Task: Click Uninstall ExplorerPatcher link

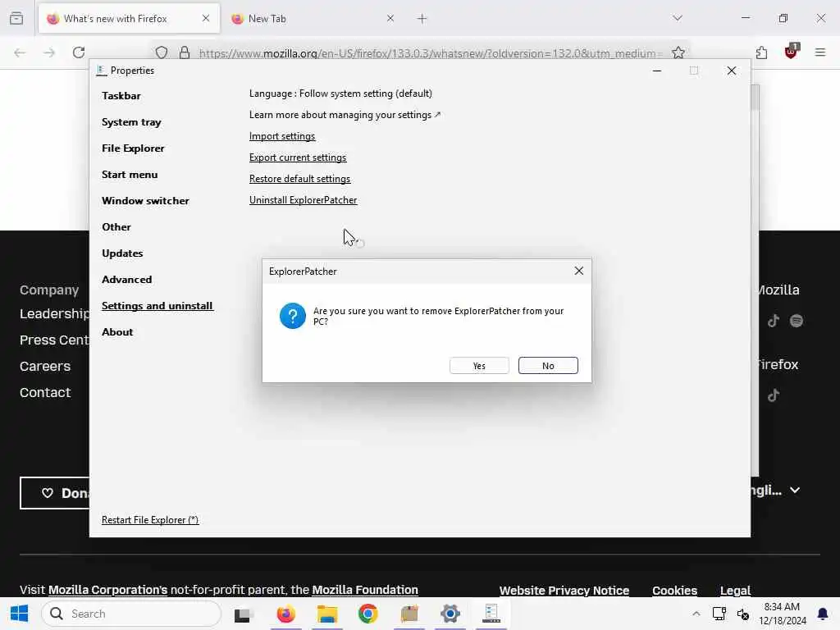Action: (x=304, y=200)
